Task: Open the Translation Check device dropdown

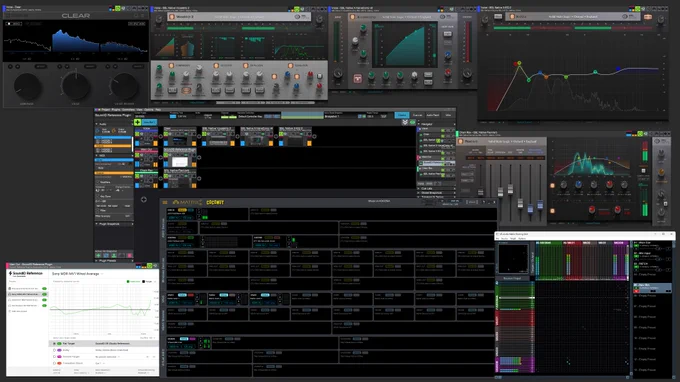Action: click(x=100, y=363)
